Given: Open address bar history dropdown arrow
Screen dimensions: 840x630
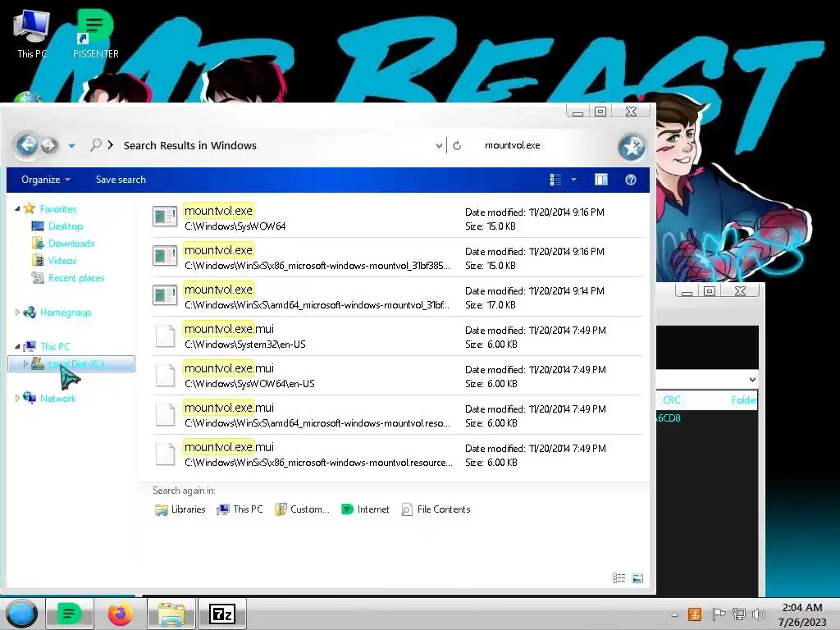Looking at the screenshot, I should pyautogui.click(x=439, y=146).
